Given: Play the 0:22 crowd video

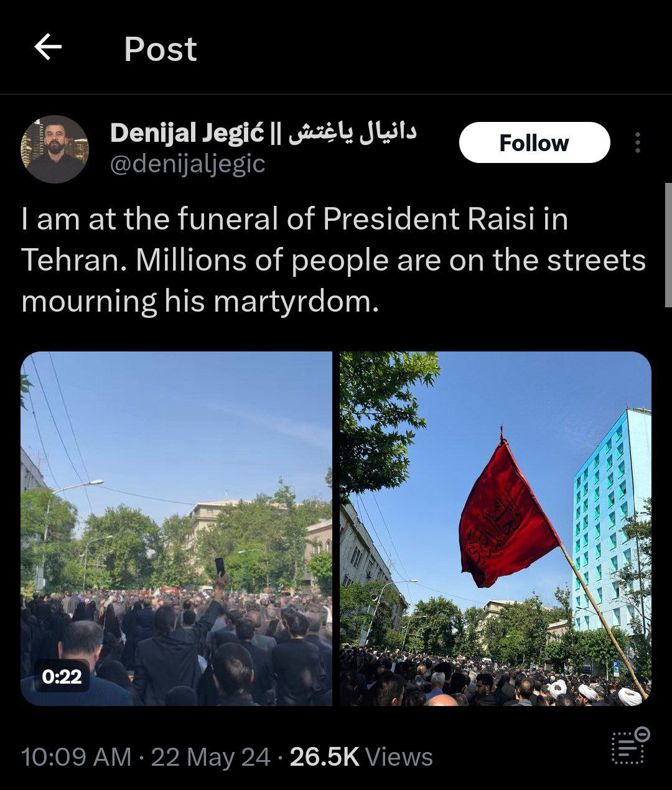Looking at the screenshot, I should (x=177, y=528).
